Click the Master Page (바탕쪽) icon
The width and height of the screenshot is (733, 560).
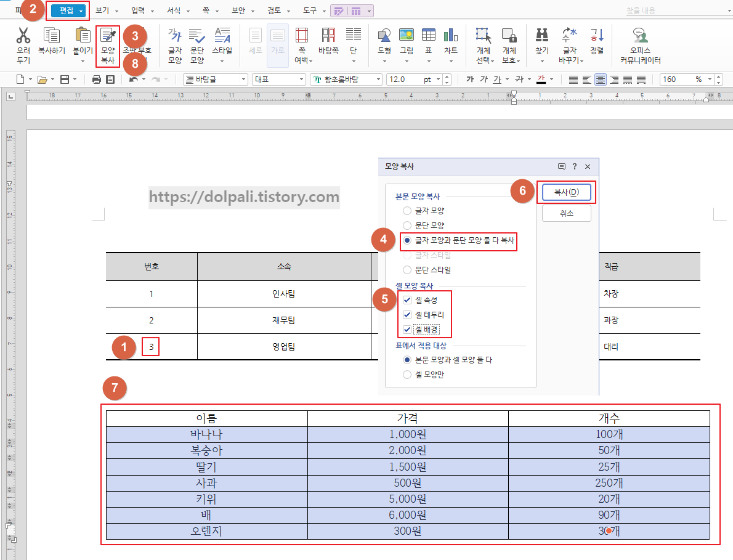coord(328,36)
